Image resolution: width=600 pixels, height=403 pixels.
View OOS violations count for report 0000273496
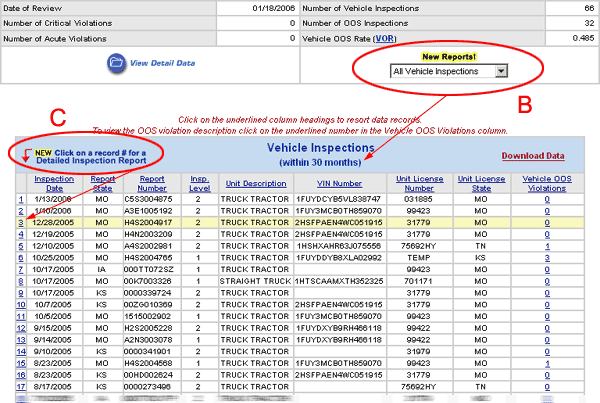tap(547, 387)
